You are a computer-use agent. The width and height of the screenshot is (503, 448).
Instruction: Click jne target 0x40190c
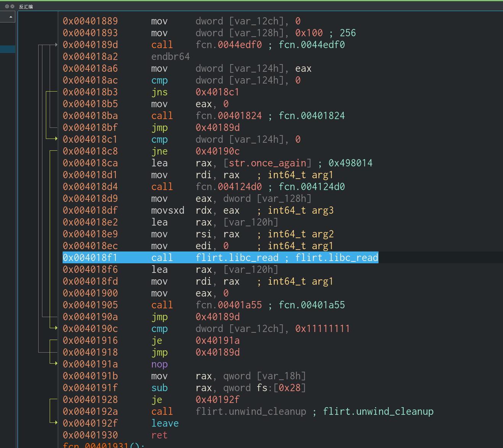pos(218,151)
